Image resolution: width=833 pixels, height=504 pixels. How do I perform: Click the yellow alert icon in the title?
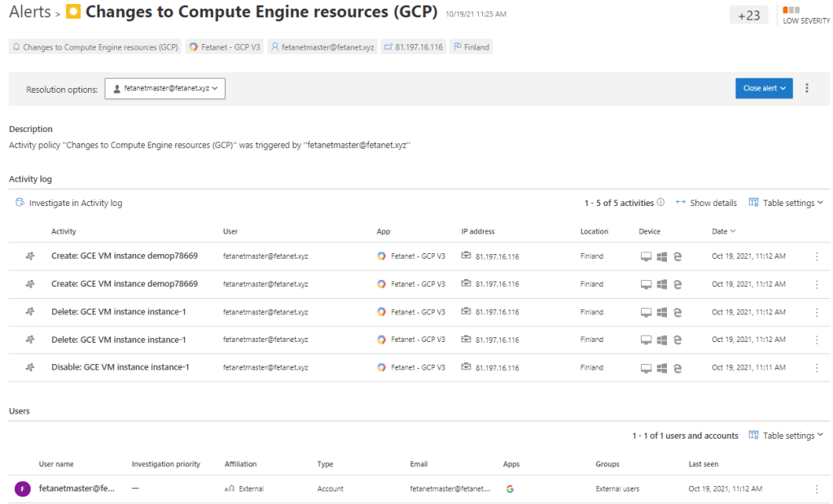(73, 12)
